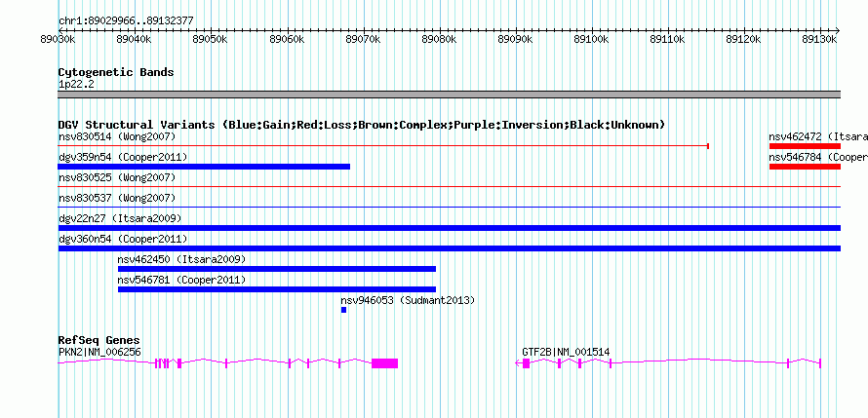Select the gray 1p22.2 cytogenetic band bar
This screenshot has width=868, height=418.
coord(450,95)
